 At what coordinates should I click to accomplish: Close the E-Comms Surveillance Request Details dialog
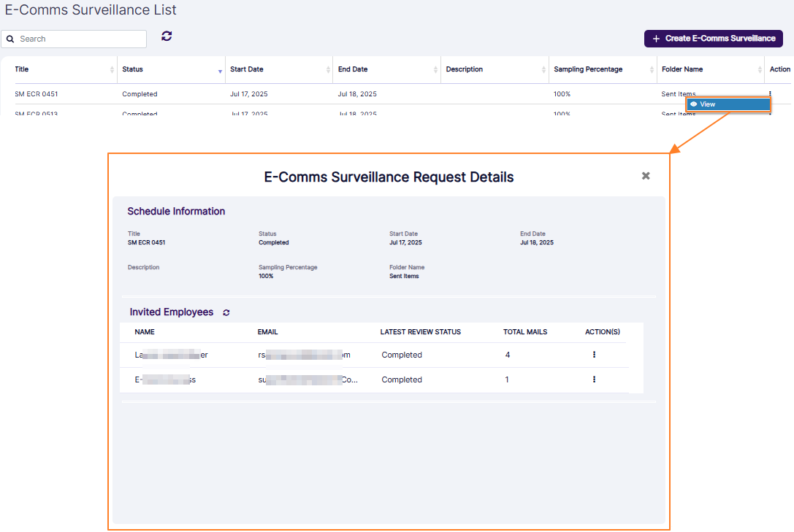click(x=646, y=176)
